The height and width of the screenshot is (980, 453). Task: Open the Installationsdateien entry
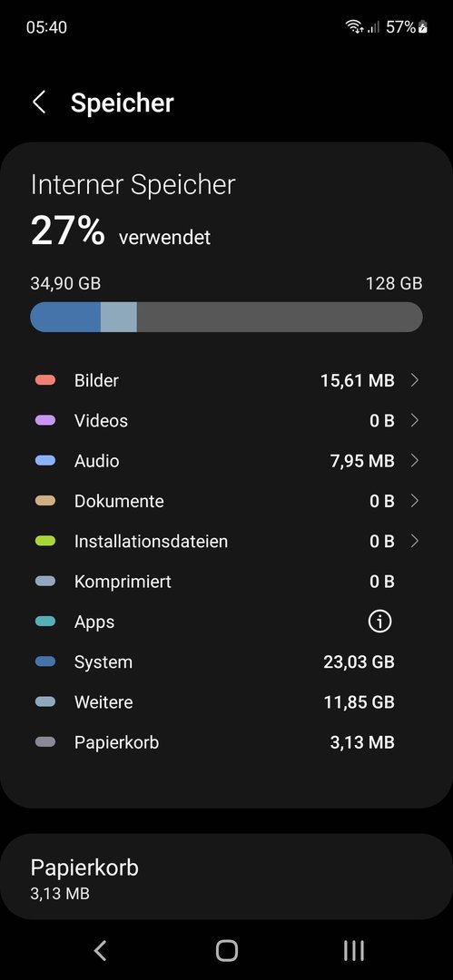click(227, 541)
